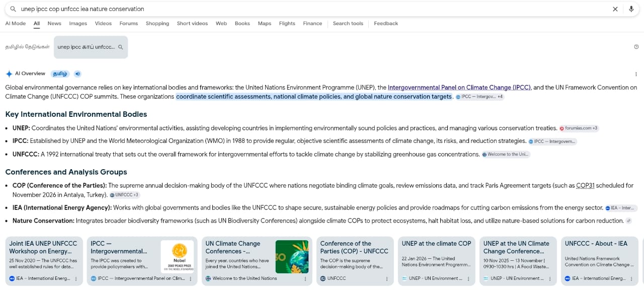Open the three-dot menu on Conference of the Parties card
The width and height of the screenshot is (644, 292).
pyautogui.click(x=386, y=278)
